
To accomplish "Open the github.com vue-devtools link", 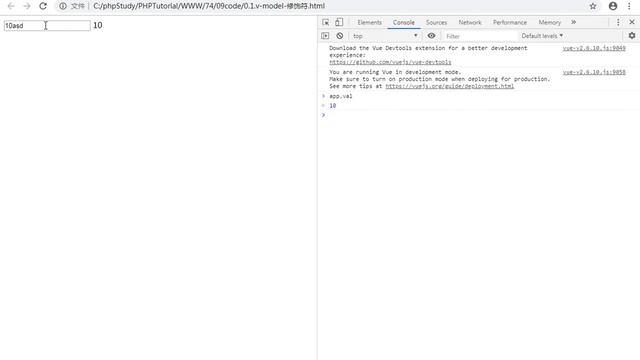I will pyautogui.click(x=390, y=62).
